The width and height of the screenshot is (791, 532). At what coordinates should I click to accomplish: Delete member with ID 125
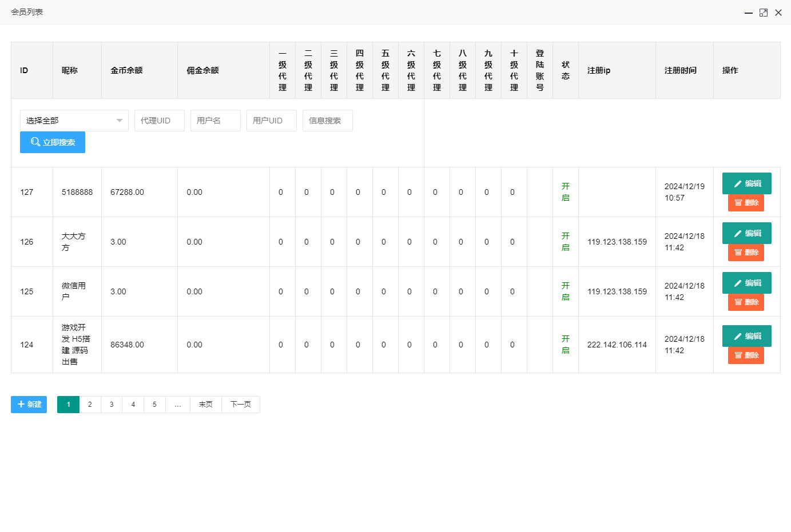click(746, 302)
